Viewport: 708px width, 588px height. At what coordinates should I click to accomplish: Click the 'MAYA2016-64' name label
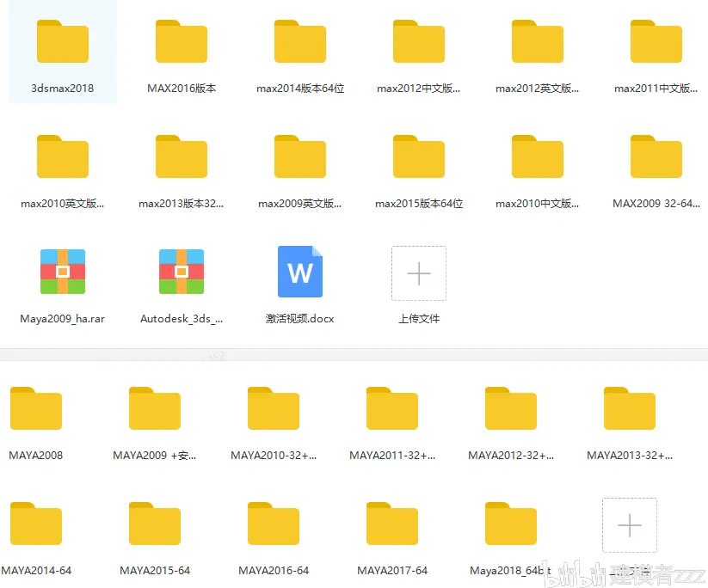point(274,571)
